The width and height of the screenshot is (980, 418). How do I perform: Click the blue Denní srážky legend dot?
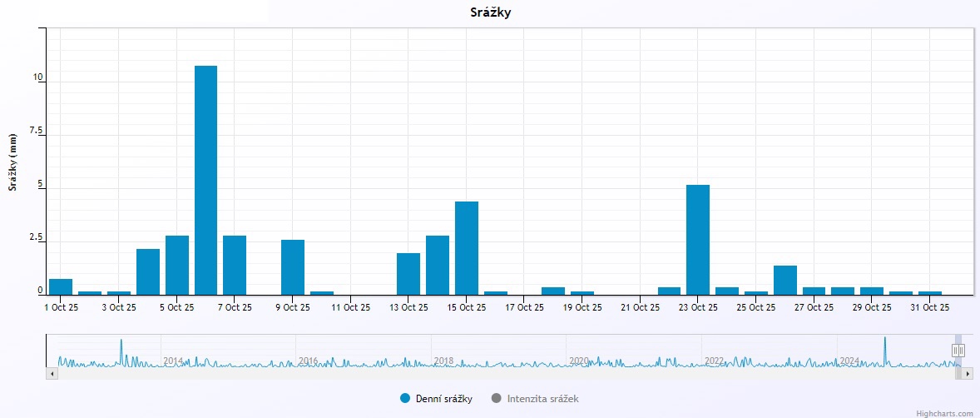click(x=405, y=399)
